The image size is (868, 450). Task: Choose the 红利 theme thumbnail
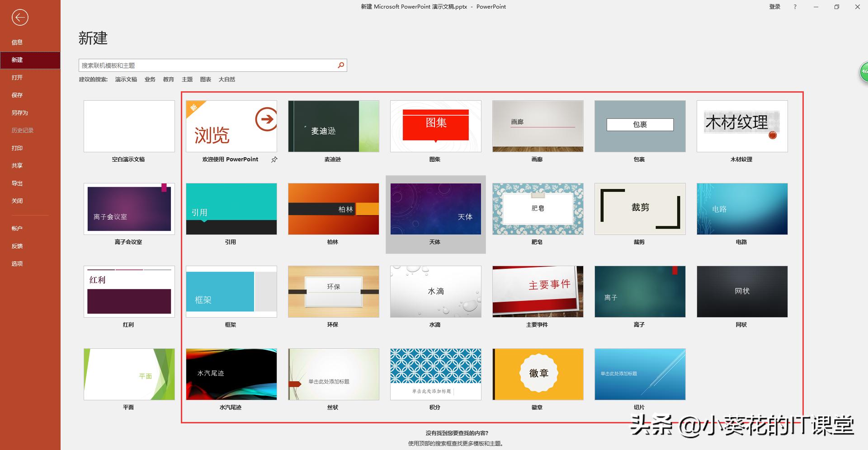(x=129, y=291)
